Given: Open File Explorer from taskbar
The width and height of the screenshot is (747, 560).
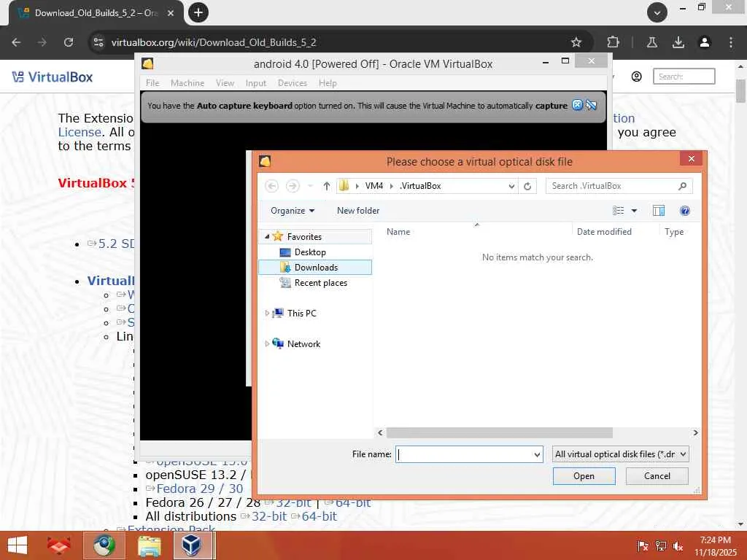Looking at the screenshot, I should point(150,545).
